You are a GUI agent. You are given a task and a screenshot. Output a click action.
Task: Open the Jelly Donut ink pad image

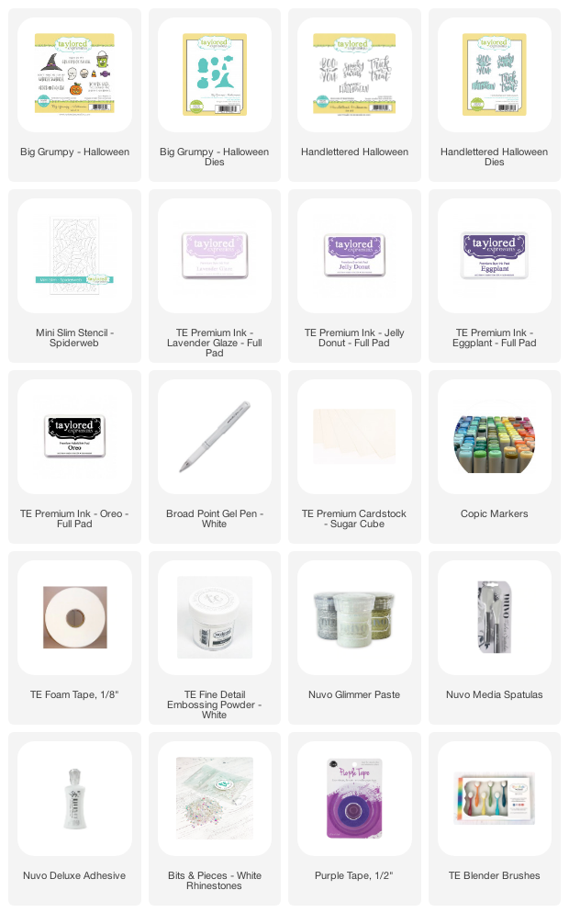[354, 255]
